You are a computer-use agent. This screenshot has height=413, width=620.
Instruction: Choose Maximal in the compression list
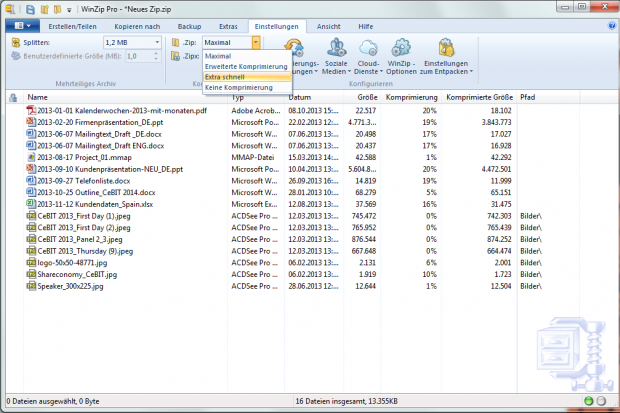(247, 56)
